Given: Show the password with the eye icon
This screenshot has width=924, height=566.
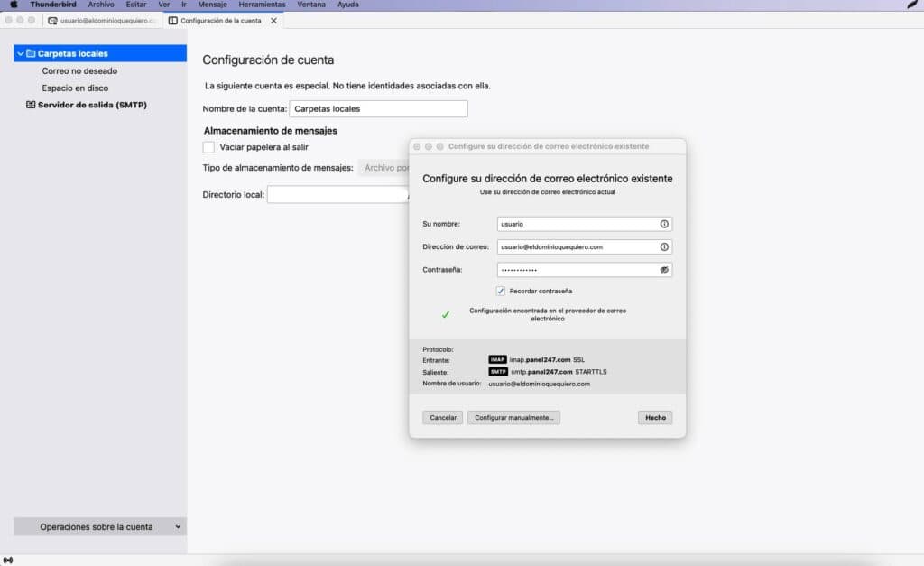Looking at the screenshot, I should coord(664,270).
